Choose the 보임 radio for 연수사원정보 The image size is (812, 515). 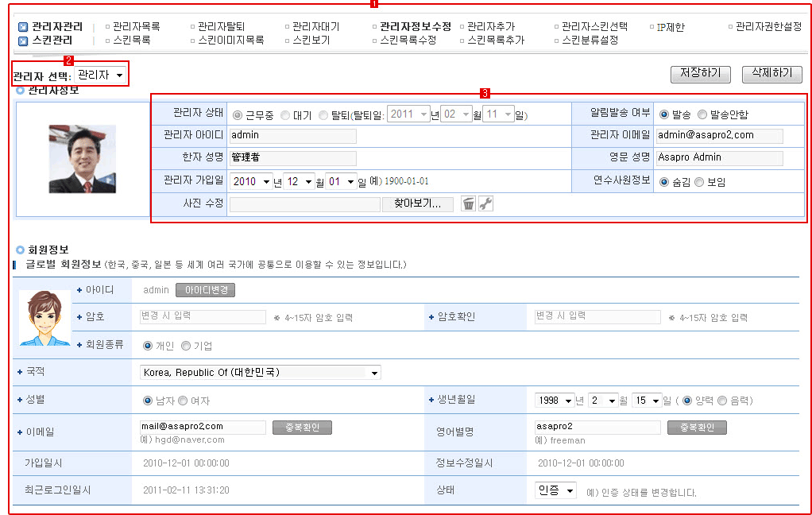coord(699,182)
